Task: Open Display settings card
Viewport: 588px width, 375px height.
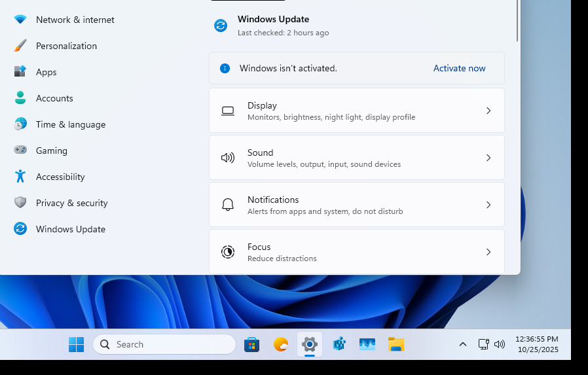Action: 357,111
